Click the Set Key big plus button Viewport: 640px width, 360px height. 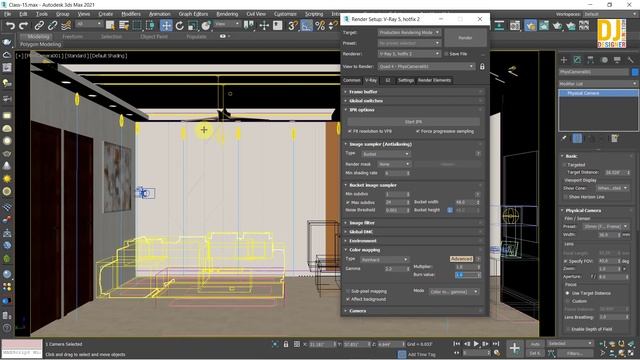[x=514, y=348]
